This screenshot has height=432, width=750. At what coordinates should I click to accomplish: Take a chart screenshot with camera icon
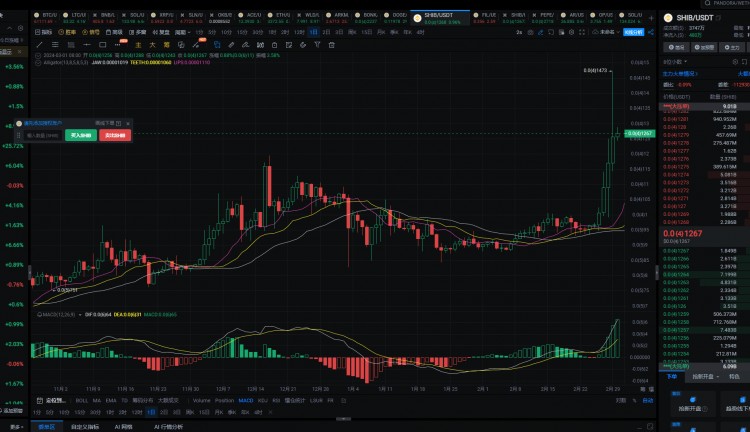tap(530, 32)
